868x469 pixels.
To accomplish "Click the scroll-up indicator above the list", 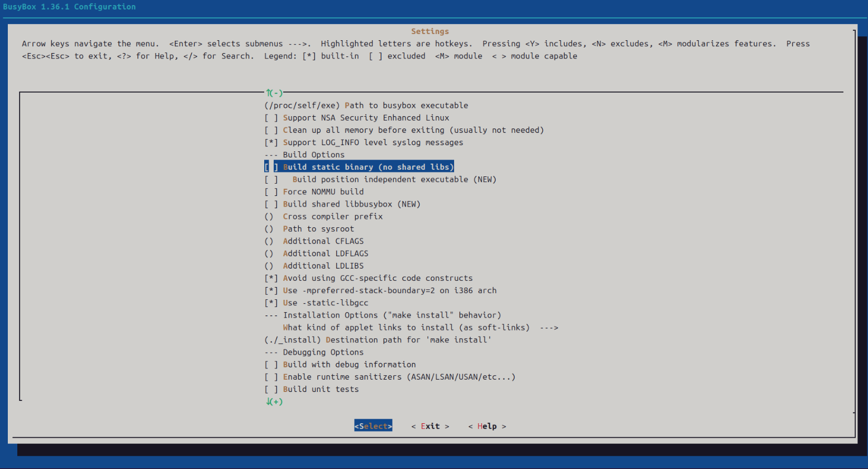I will (x=274, y=93).
